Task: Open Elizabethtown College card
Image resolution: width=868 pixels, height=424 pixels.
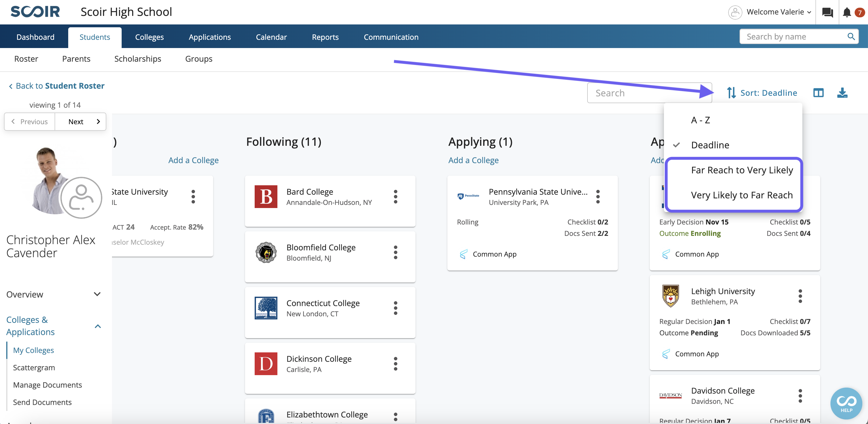Action: pyautogui.click(x=330, y=411)
